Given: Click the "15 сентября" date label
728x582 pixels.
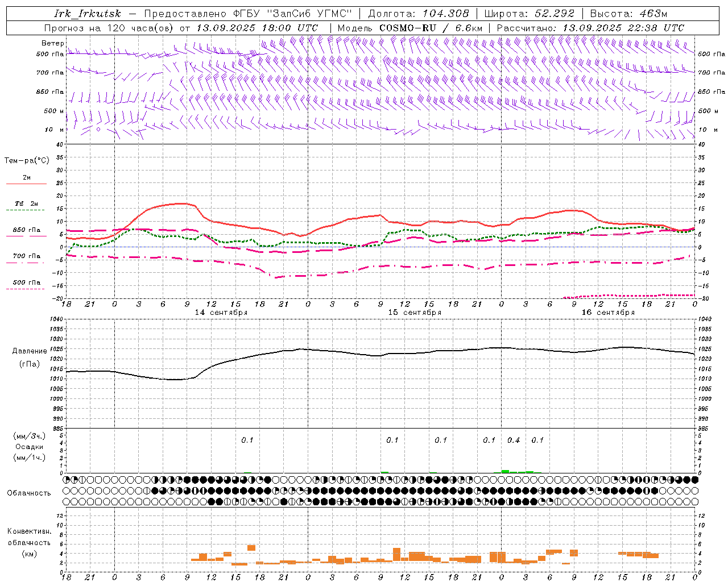Looking at the screenshot, I should pos(415,313).
